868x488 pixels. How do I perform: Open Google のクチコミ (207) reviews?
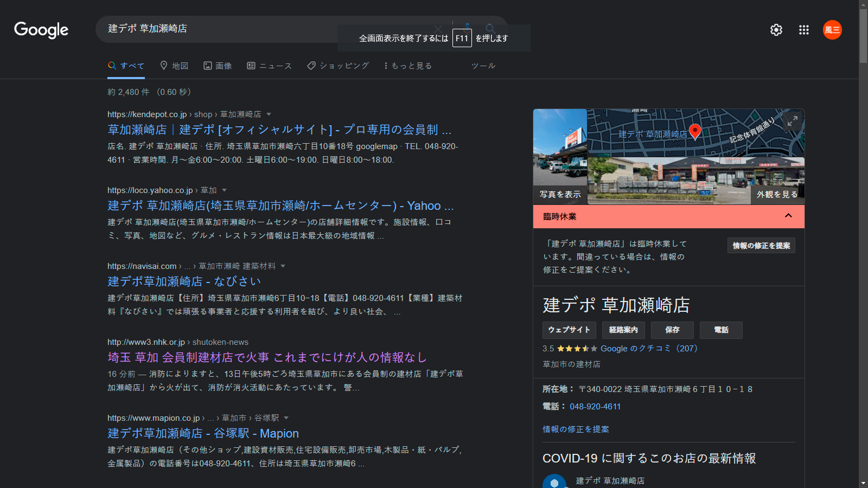click(649, 349)
